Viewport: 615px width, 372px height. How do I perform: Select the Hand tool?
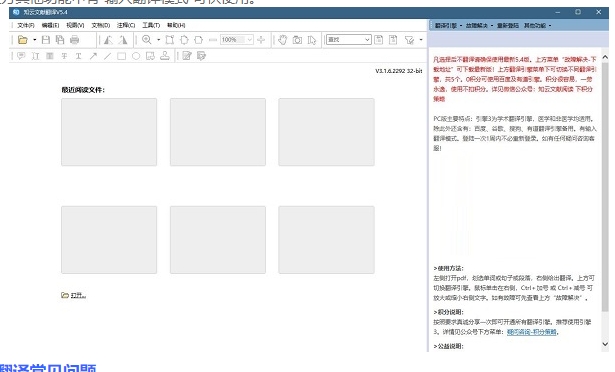pos(282,40)
